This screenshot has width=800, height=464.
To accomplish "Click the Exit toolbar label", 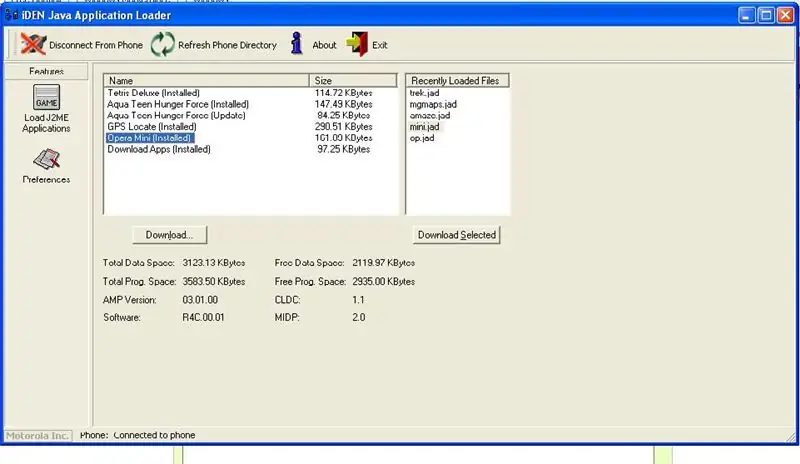I will [x=380, y=45].
